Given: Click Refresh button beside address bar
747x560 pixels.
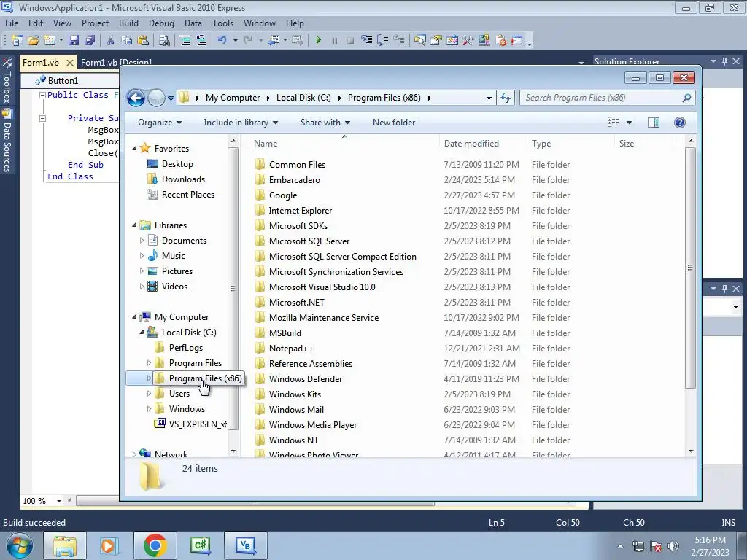Looking at the screenshot, I should (x=506, y=98).
